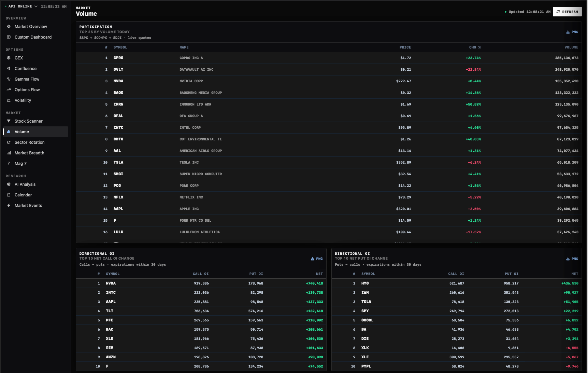Click TSLA symbol in Participation table
Image resolution: width=588 pixels, height=373 pixels.
118,162
